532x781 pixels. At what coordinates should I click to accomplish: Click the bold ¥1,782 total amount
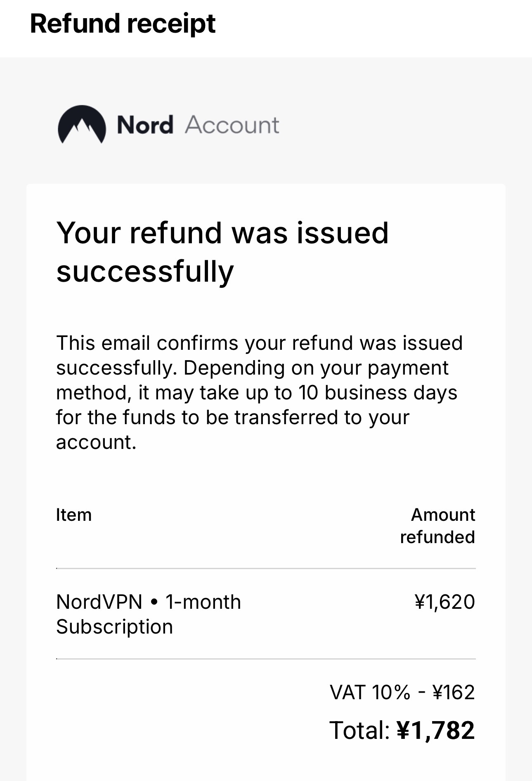[435, 730]
